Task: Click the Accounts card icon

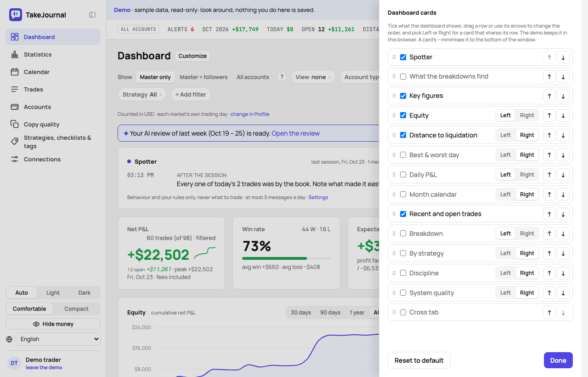Action: click(x=15, y=107)
